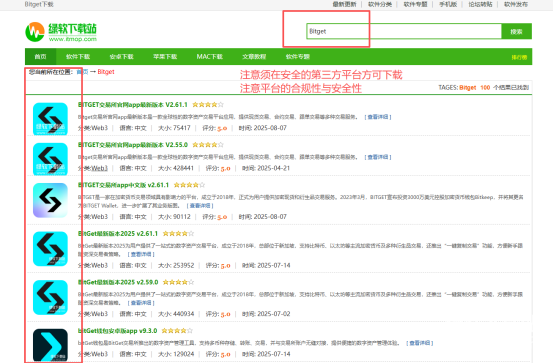The height and width of the screenshot is (364, 554).
Task: Open the 苹果下载 navigation tab
Action: (x=165, y=57)
